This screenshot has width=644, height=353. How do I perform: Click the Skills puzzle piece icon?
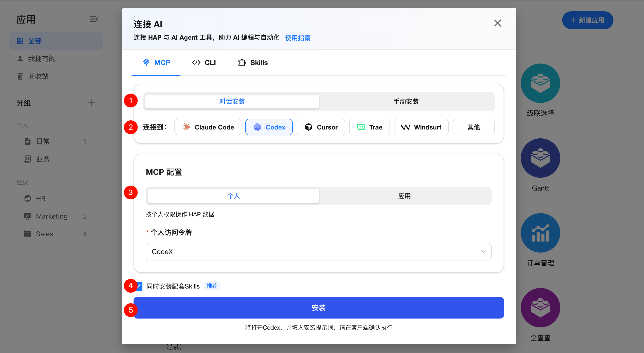242,63
